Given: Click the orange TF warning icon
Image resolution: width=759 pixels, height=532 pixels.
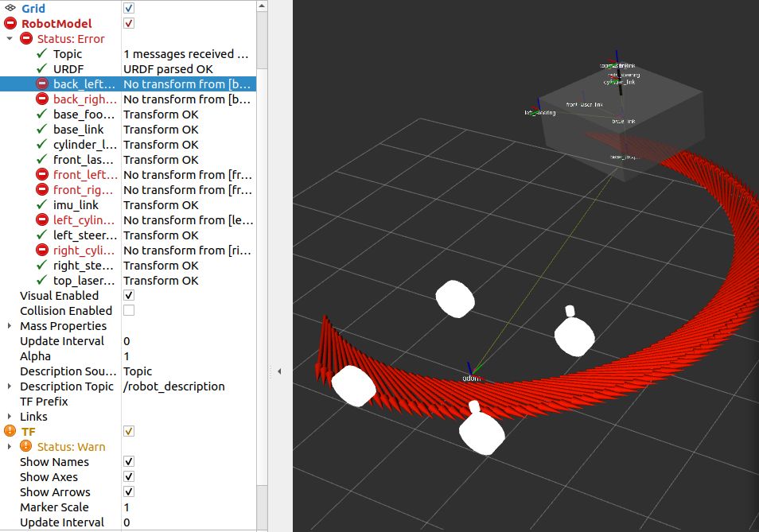Looking at the screenshot, I should 10,431.
